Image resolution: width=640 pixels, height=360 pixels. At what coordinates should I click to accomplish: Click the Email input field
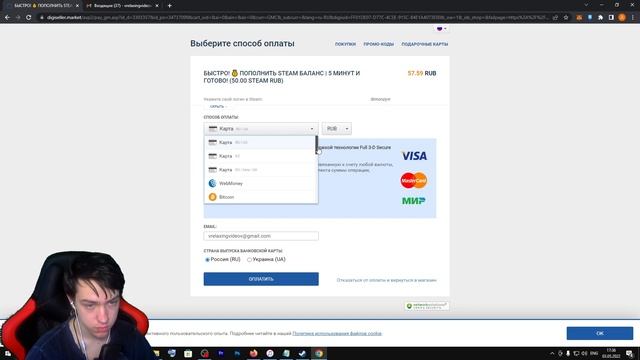tap(261, 236)
